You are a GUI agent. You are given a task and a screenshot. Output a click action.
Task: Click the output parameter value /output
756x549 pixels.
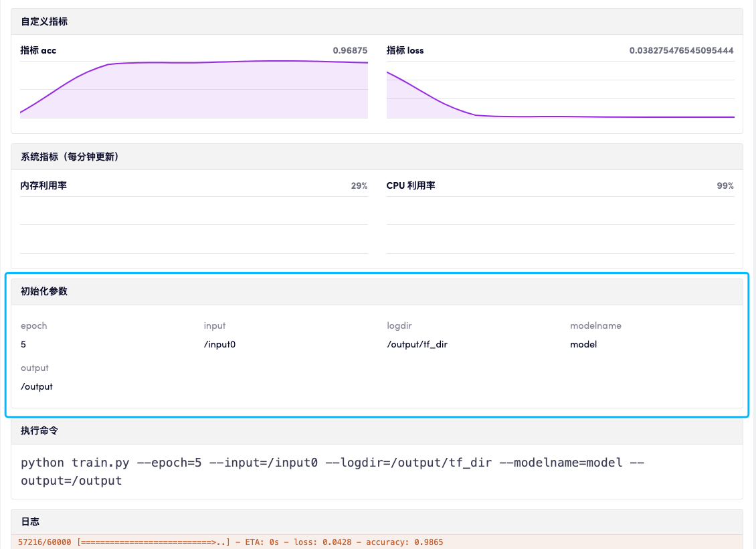37,386
